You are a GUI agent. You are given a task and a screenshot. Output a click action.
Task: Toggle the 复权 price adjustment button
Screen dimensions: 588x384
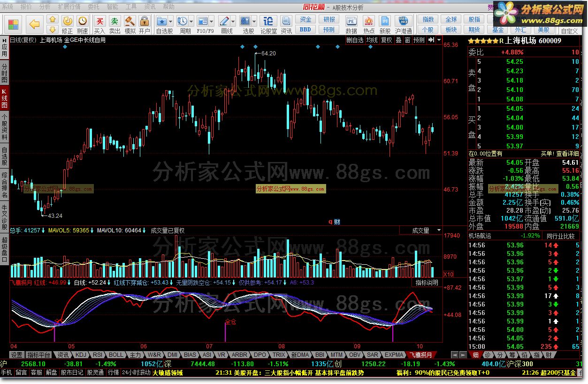(386, 40)
